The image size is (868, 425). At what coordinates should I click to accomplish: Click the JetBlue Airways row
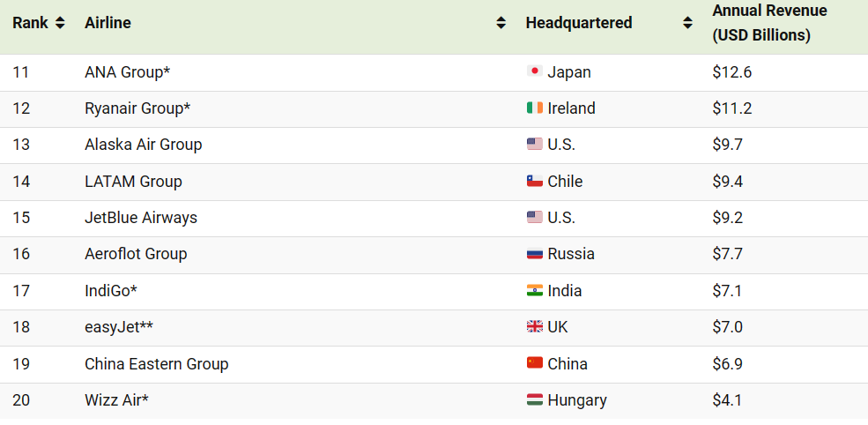434,218
